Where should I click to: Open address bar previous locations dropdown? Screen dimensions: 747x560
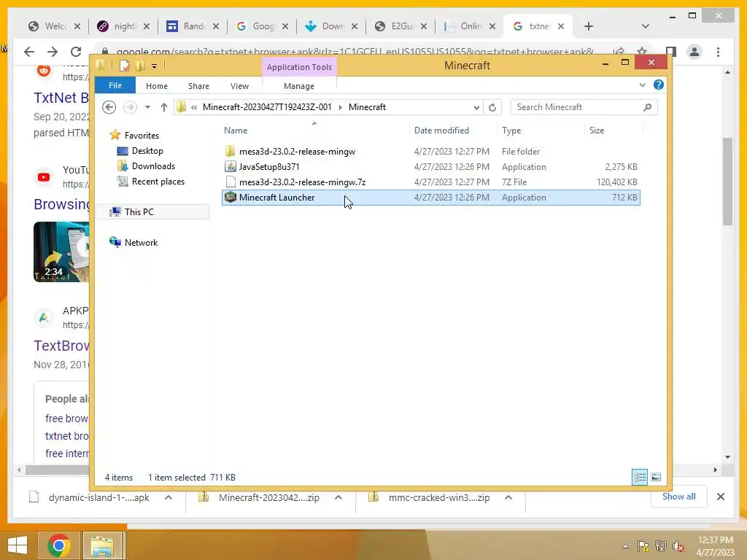[476, 107]
